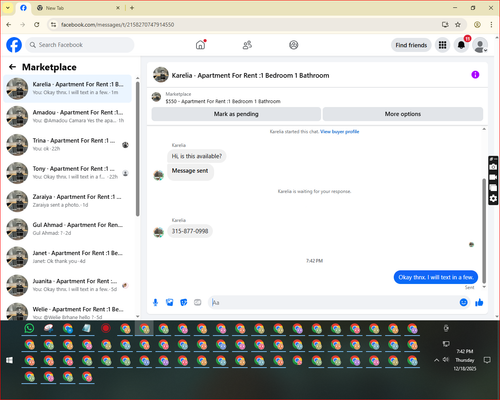Viewport: 500px width, 400px height.
Task: Focus the Search Facebook field
Action: [x=80, y=45]
